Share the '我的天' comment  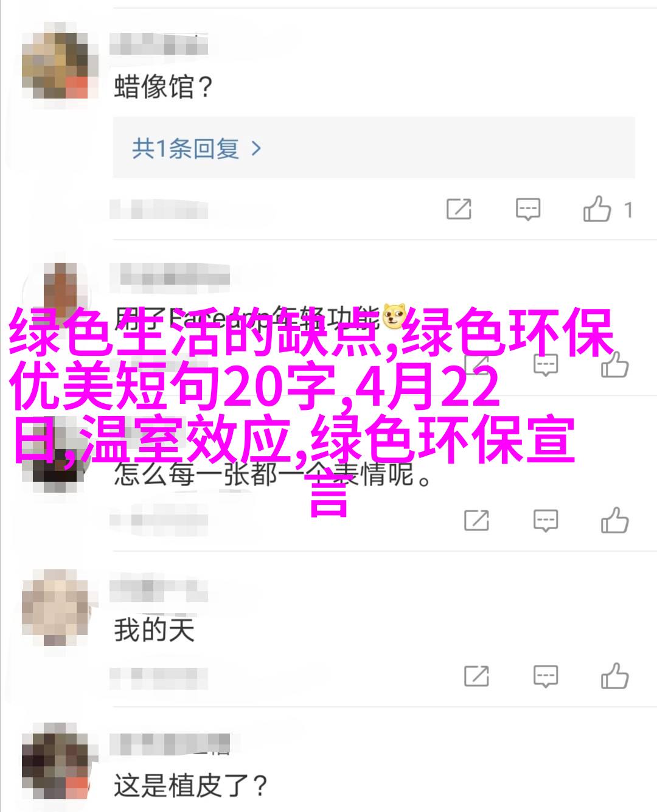point(477,676)
